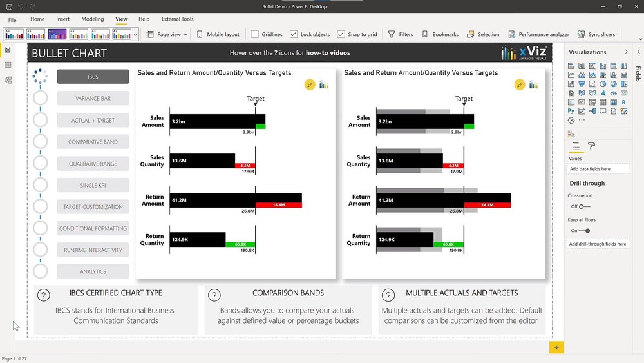The image size is (644, 363).
Task: Save the report with the disk icon
Action: tap(9, 6)
